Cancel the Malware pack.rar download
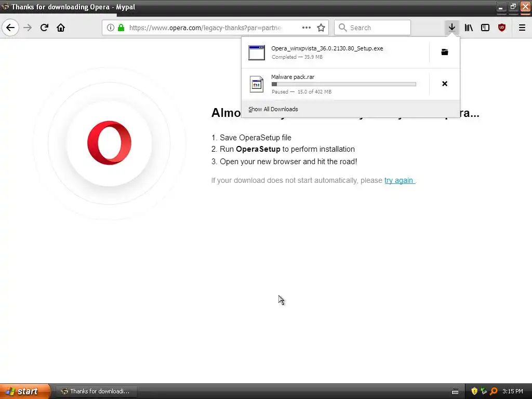 (445, 84)
